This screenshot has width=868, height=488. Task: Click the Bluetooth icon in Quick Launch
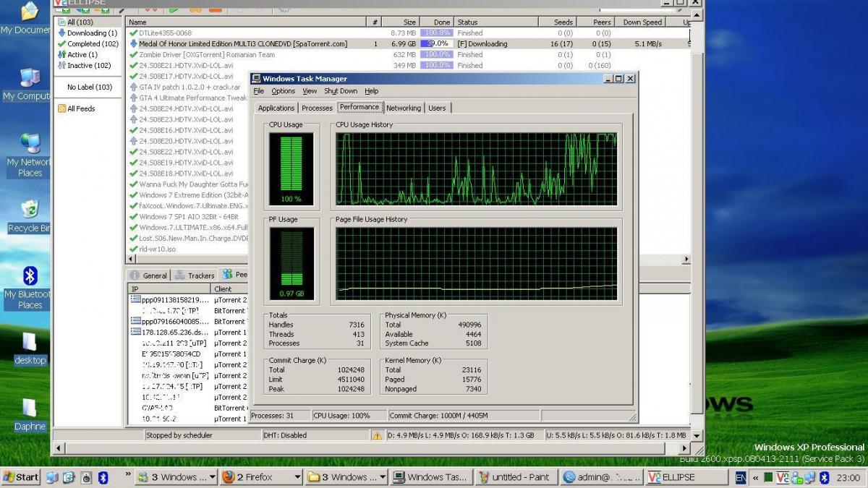click(x=103, y=477)
